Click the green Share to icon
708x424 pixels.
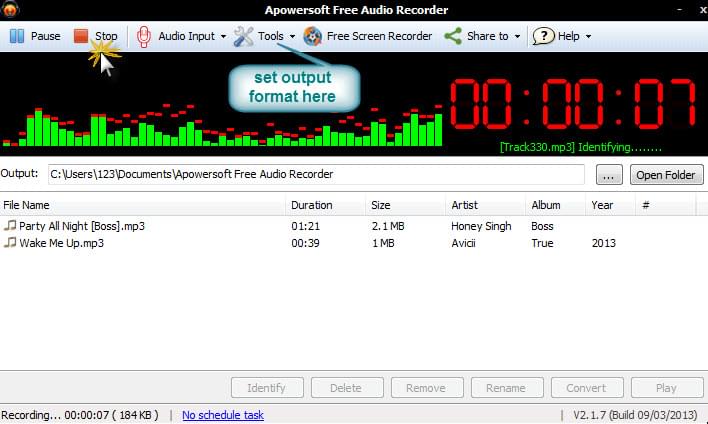(453, 36)
